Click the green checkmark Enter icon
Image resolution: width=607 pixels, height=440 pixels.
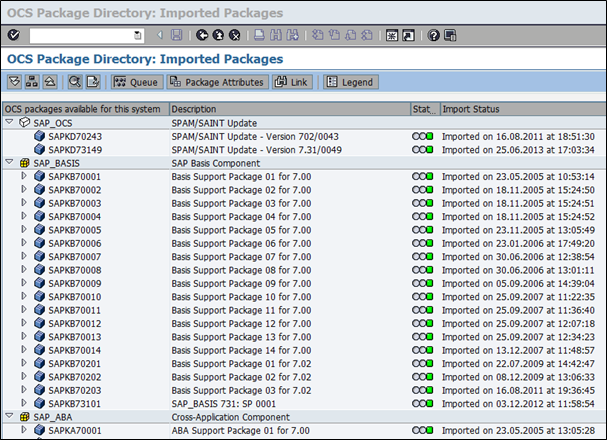pyautogui.click(x=14, y=35)
